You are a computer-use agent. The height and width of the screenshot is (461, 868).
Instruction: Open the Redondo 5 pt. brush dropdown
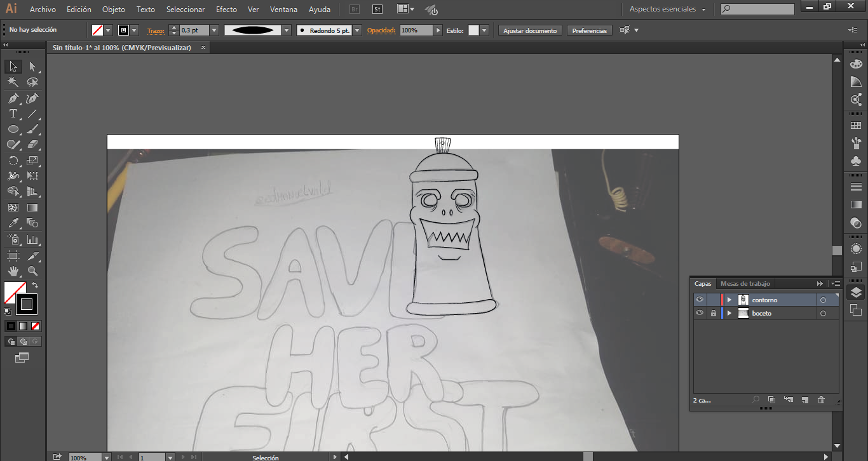(357, 30)
